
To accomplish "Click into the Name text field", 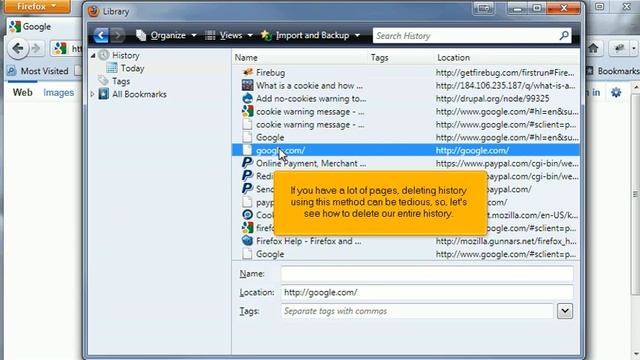I will 427,274.
